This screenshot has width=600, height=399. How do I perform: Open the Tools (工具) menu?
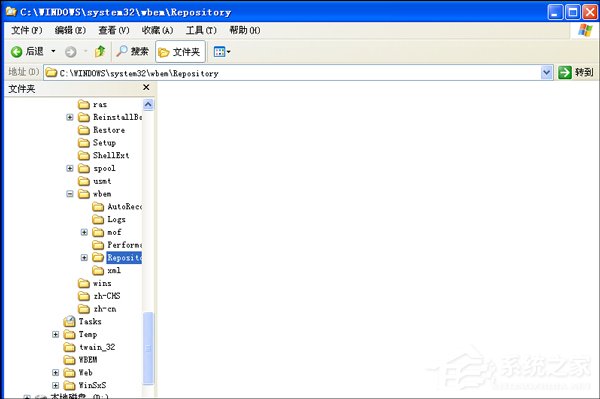pos(201,30)
